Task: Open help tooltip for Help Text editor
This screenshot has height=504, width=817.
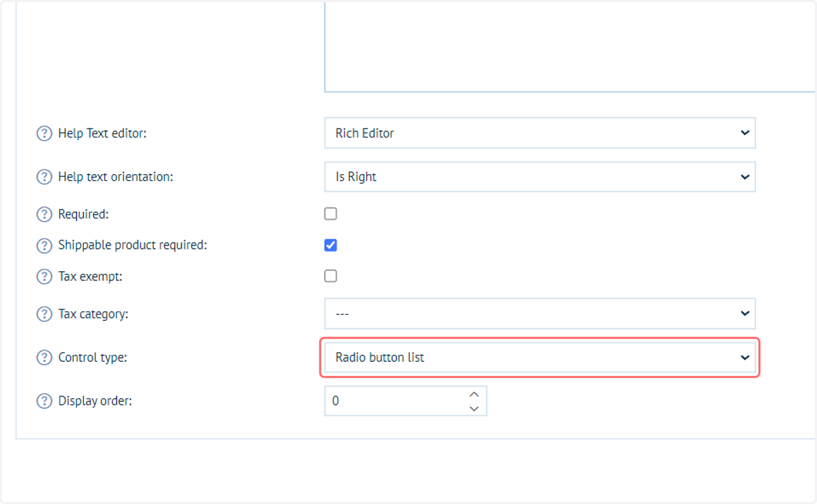Action: [x=44, y=133]
